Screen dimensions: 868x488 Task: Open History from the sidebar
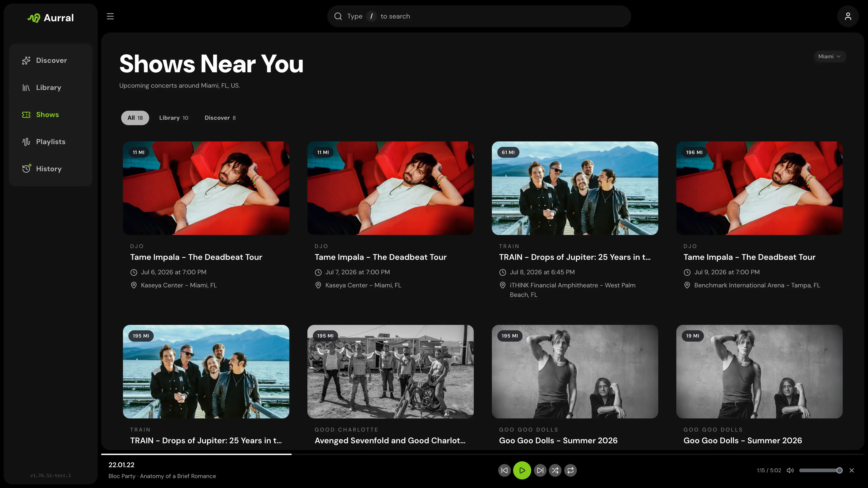pyautogui.click(x=51, y=169)
